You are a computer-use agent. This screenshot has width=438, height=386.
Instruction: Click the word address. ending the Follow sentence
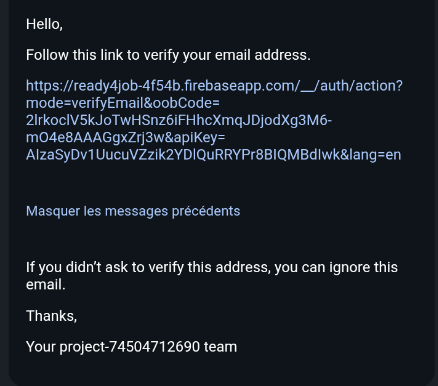[282, 55]
